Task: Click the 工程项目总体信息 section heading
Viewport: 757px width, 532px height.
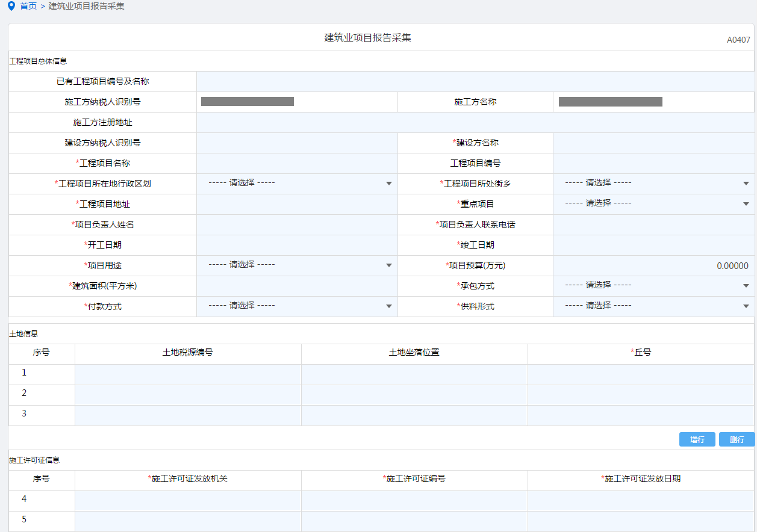Action: pyautogui.click(x=38, y=61)
